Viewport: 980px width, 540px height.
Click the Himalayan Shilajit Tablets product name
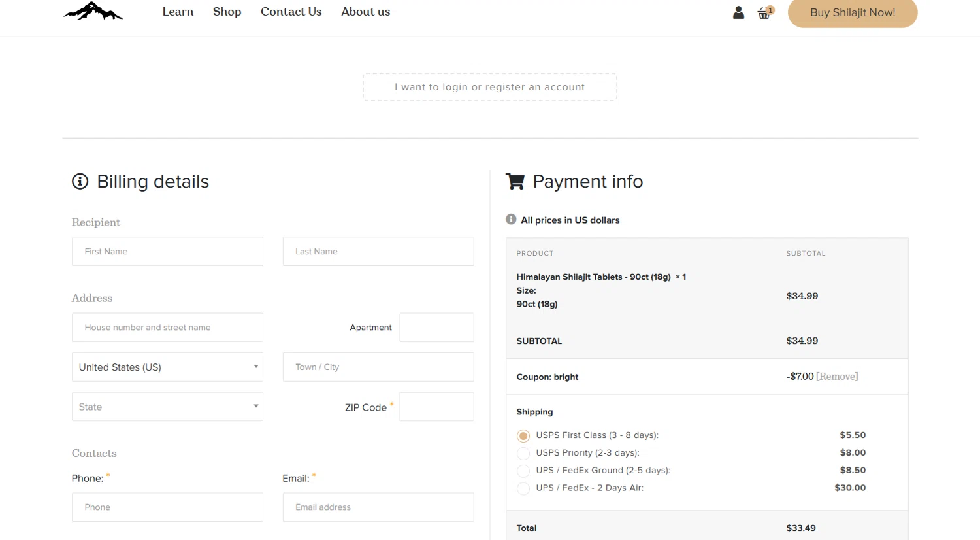coord(593,277)
